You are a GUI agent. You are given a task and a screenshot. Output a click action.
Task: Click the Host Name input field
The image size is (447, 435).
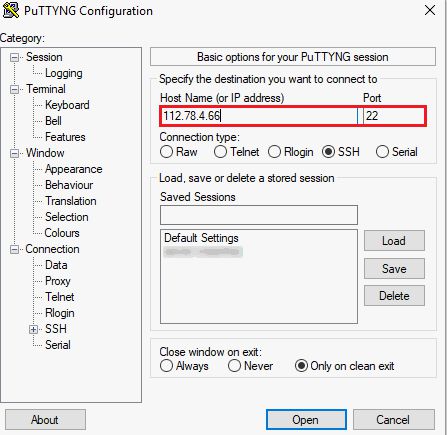pyautogui.click(x=259, y=116)
